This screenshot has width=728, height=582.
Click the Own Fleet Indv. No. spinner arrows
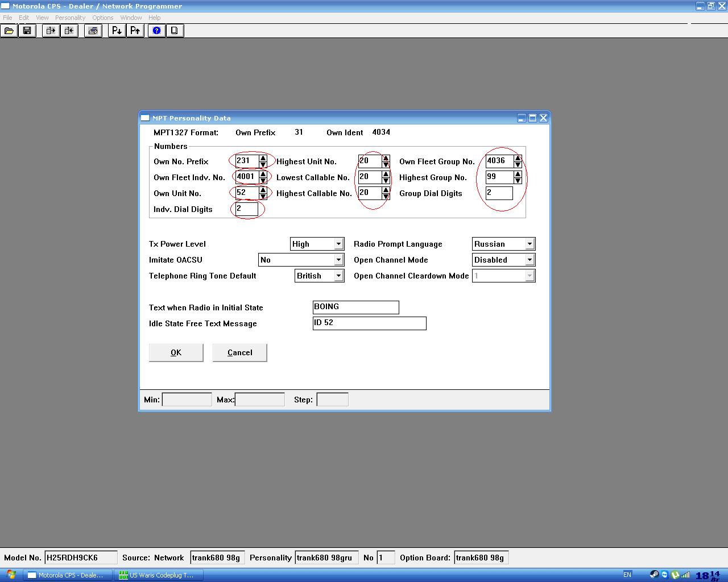(x=263, y=177)
